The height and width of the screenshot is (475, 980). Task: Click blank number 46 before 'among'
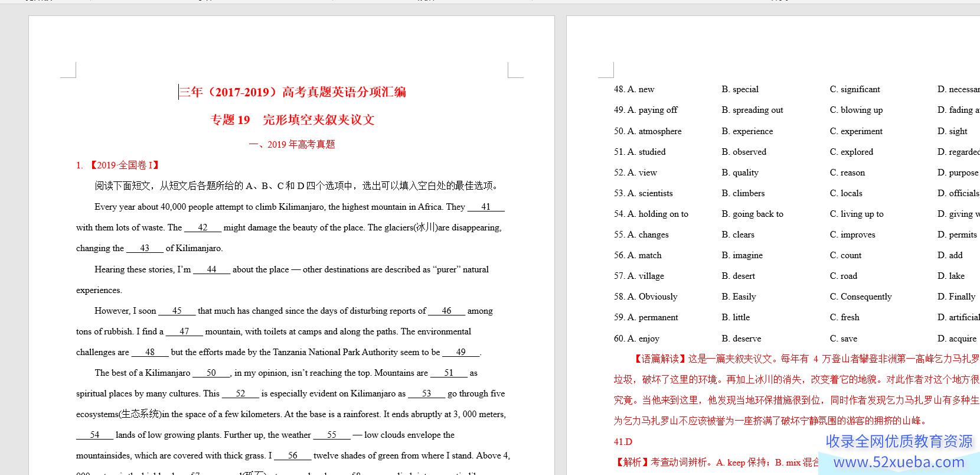(446, 311)
